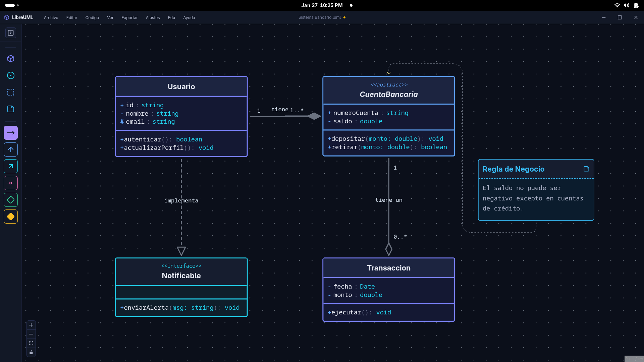
Task: Choose the inheritance up-arrow connector
Action: click(11, 149)
